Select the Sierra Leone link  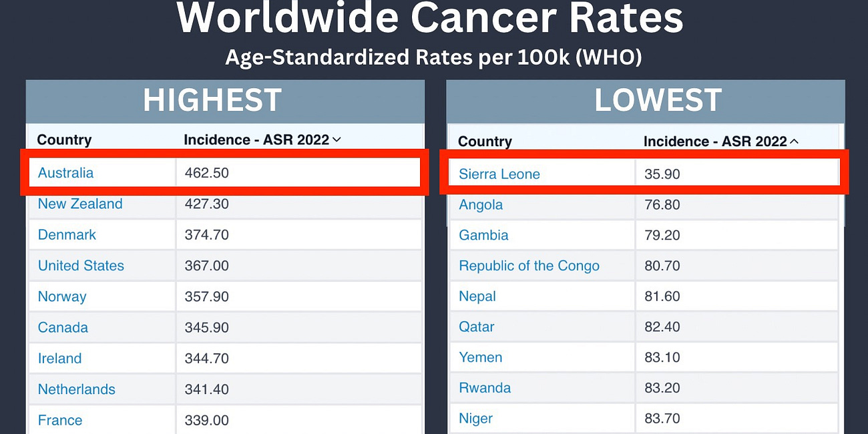(x=499, y=174)
